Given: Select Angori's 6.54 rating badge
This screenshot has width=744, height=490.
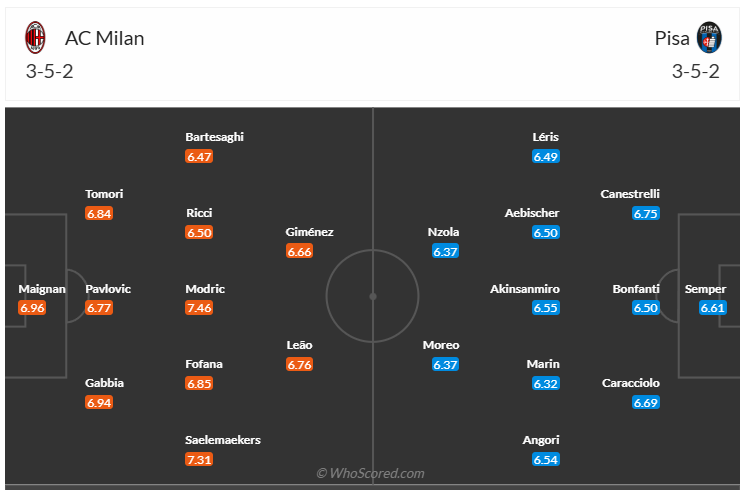Looking at the screenshot, I should click(546, 459).
